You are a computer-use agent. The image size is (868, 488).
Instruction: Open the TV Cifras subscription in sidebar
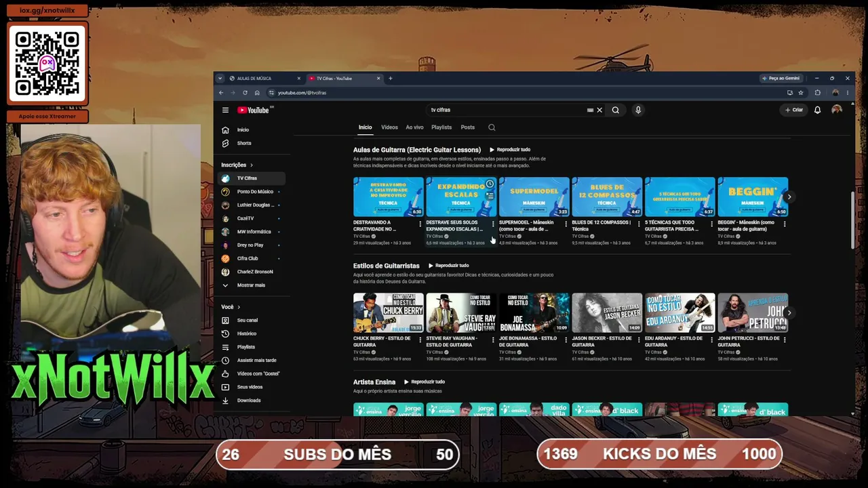point(250,178)
